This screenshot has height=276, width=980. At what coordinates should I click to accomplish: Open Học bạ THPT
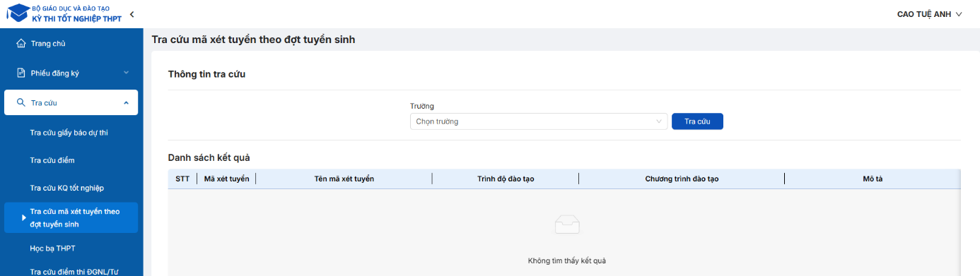click(x=53, y=248)
